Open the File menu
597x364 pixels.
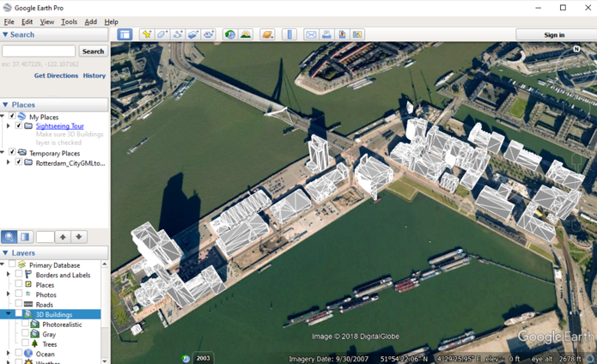tap(9, 21)
